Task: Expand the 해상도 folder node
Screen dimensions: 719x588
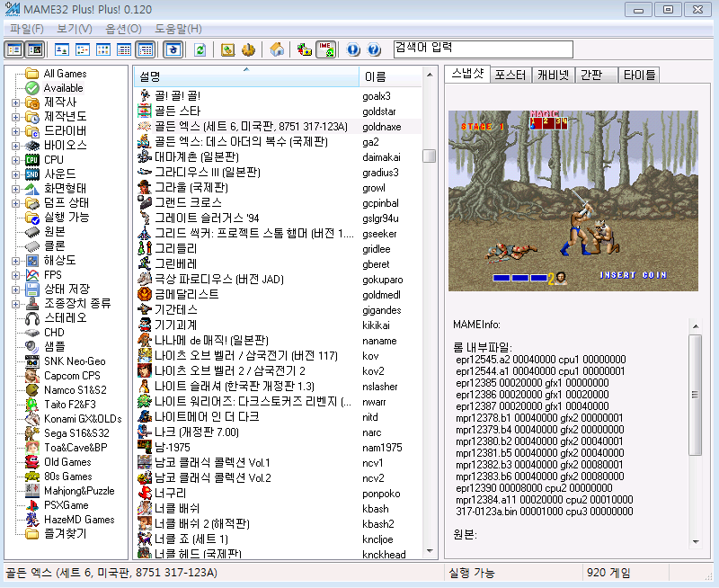Action: [x=15, y=261]
